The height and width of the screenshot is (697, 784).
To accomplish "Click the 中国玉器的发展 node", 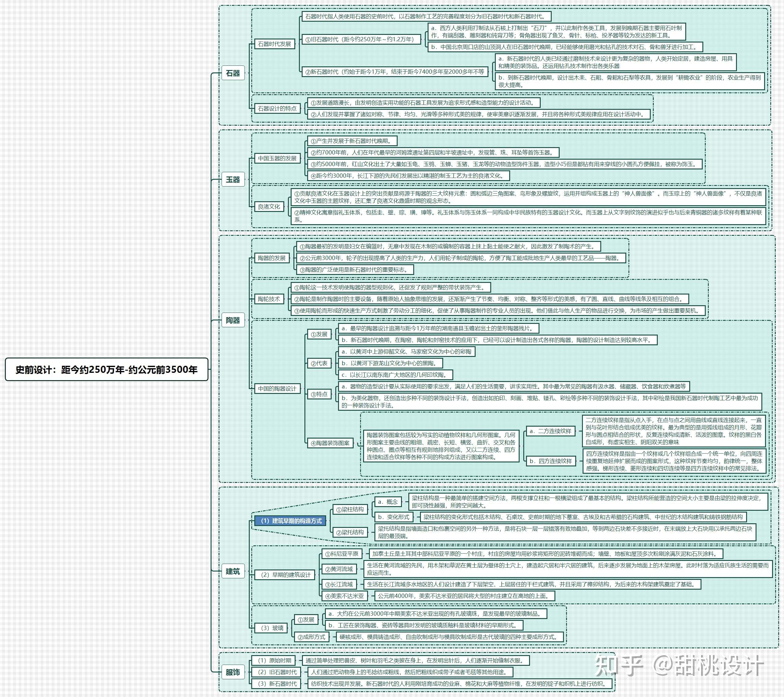I will click(x=277, y=158).
